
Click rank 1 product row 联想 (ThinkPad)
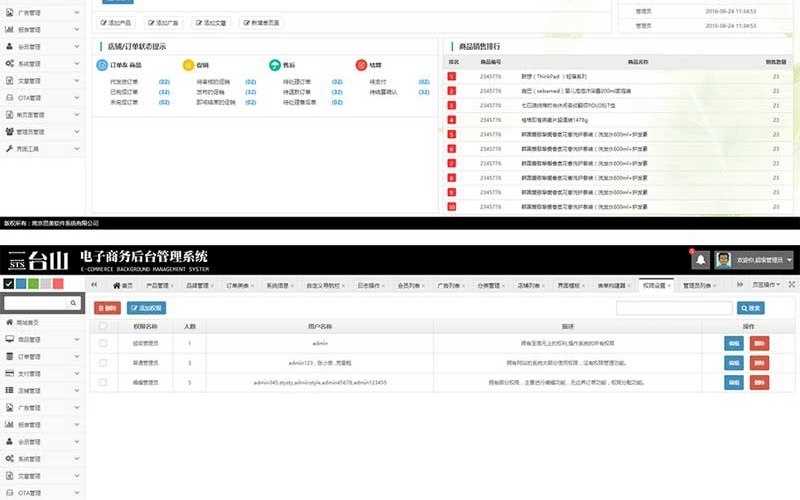[618, 77]
